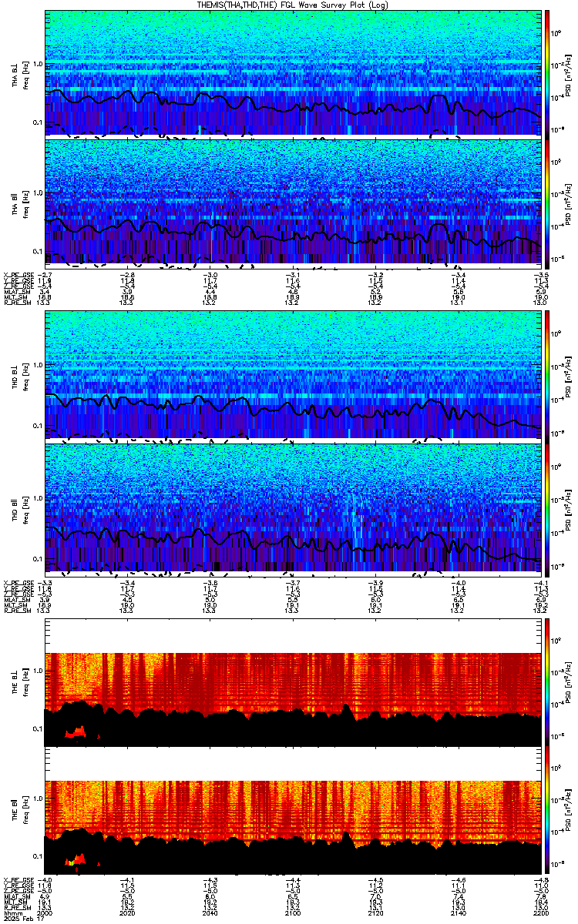
Task: Click the 1.0 frequency tick on THD B-perp axis
Action: (x=38, y=367)
